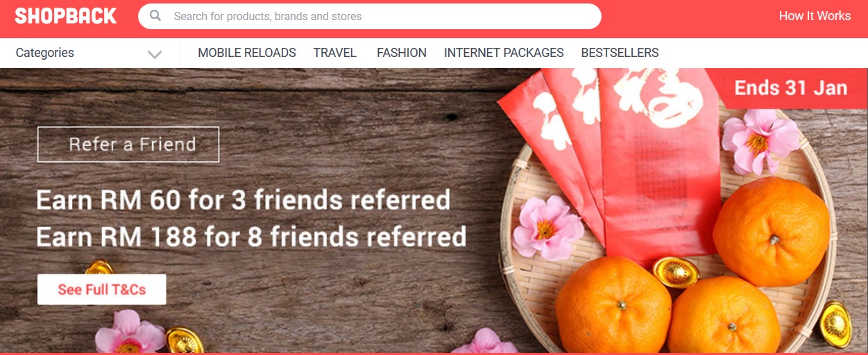View the Bestsellers section
The image size is (868, 355).
(620, 53)
